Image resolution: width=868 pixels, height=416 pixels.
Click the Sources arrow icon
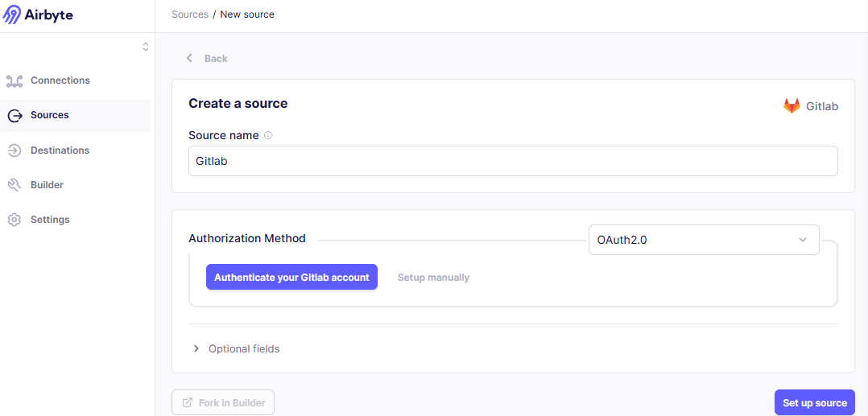(x=14, y=116)
